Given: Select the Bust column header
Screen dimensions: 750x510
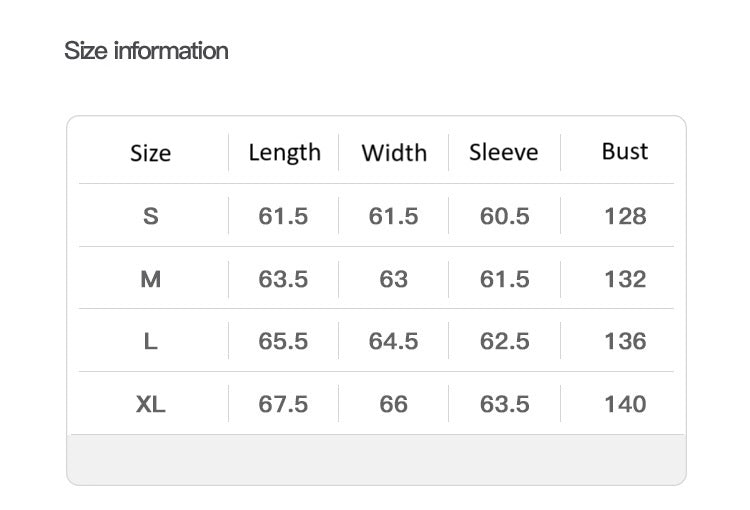Looking at the screenshot, I should pos(625,151).
